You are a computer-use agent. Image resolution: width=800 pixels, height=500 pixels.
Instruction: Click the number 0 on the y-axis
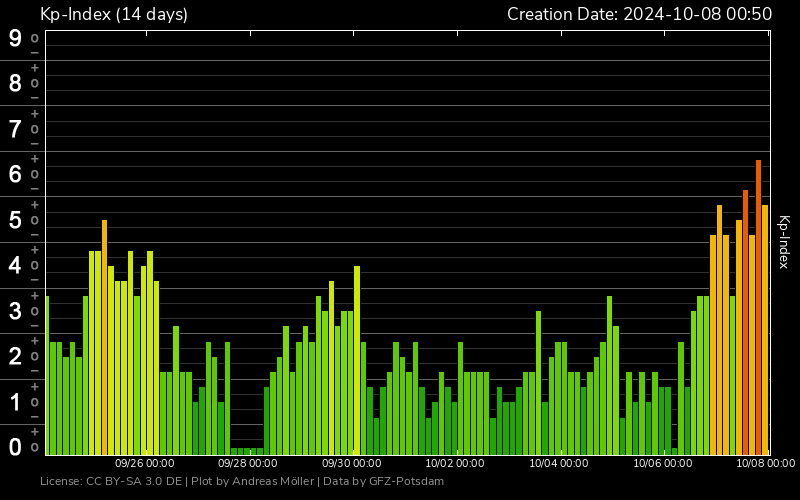(x=15, y=446)
